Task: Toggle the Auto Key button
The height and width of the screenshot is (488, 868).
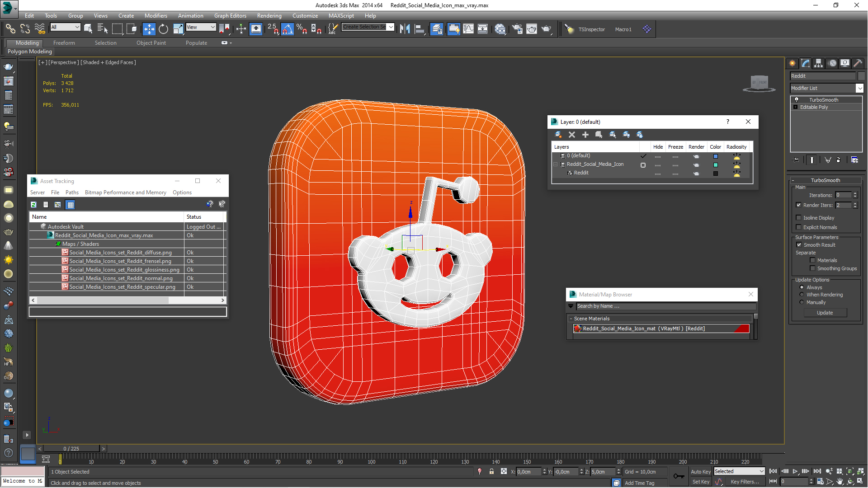Action: click(700, 471)
